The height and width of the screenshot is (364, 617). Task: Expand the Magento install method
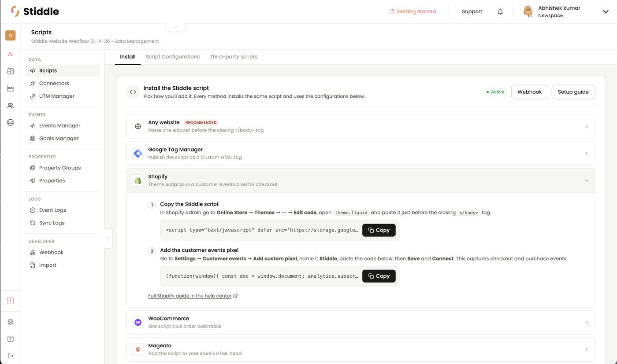point(361,349)
